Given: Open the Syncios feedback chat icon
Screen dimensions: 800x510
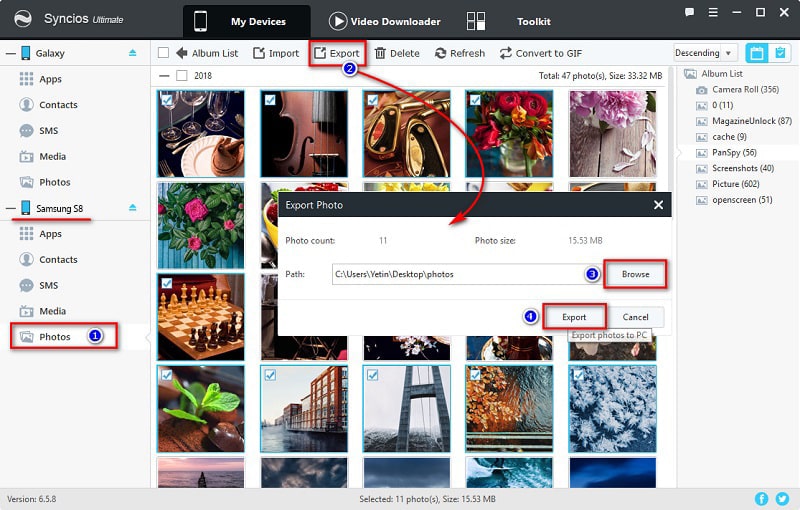Looking at the screenshot, I should (x=689, y=12).
